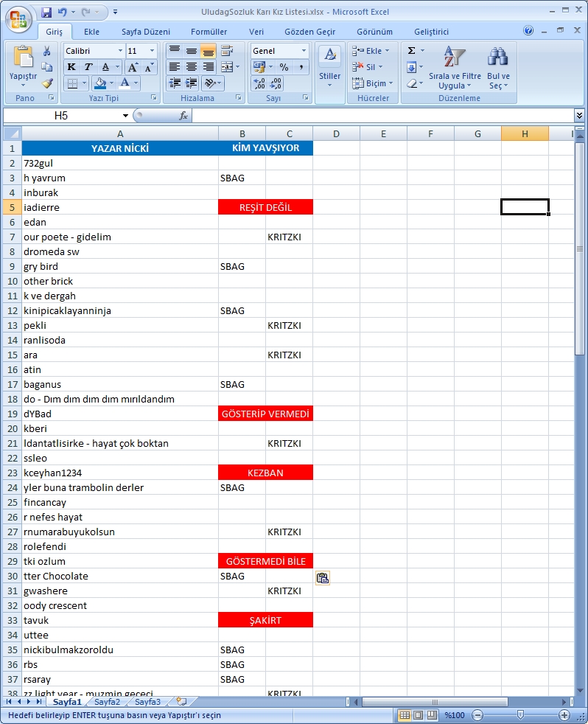Toggle underline A formatting
Screen dimensions: 588x724
pyautogui.click(x=105, y=67)
